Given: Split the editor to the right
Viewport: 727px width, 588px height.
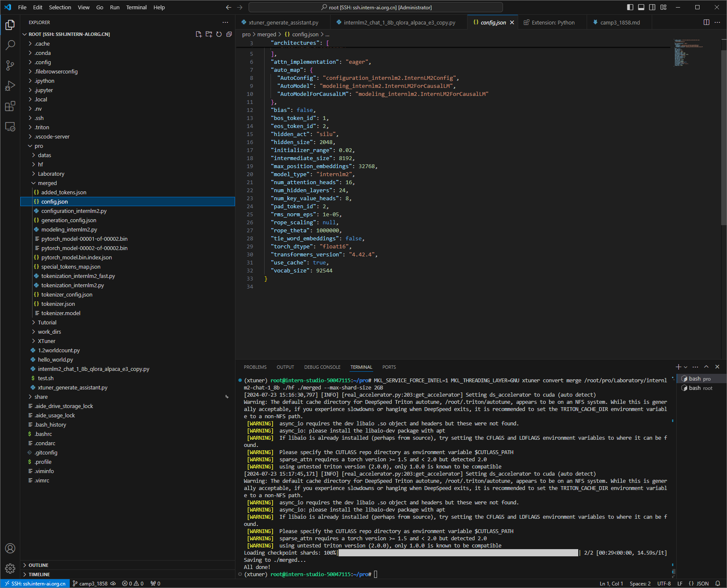Looking at the screenshot, I should point(706,22).
